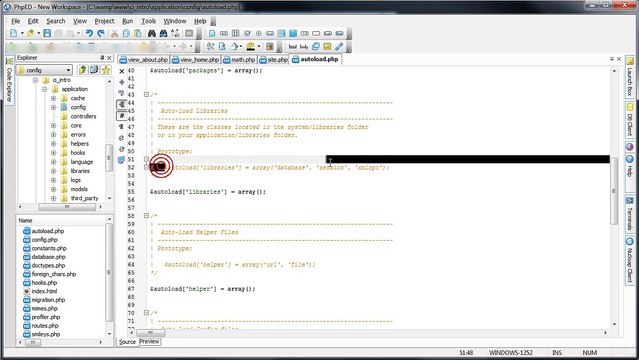Copy selection using toolbar icon
Screen dimensions: 639x360
(126, 33)
